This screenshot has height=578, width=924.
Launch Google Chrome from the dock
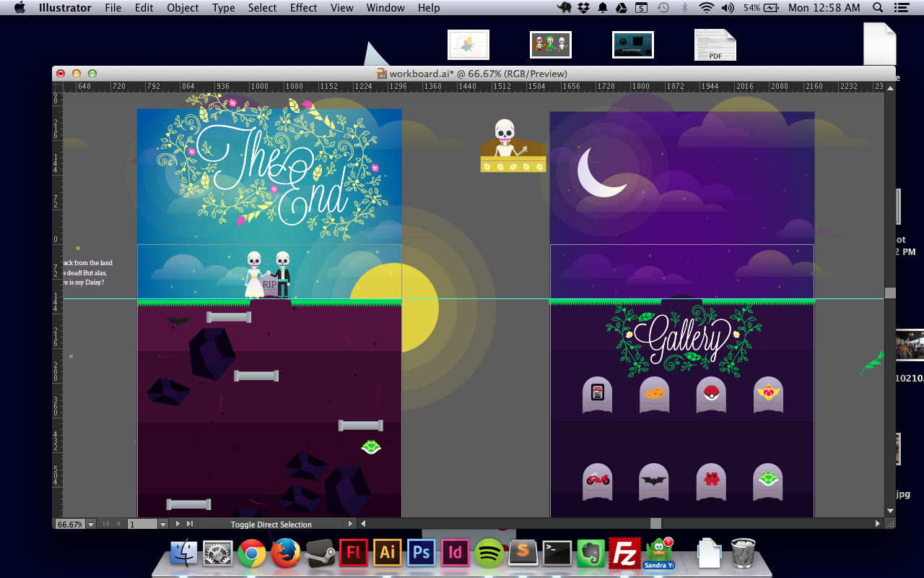(x=252, y=553)
